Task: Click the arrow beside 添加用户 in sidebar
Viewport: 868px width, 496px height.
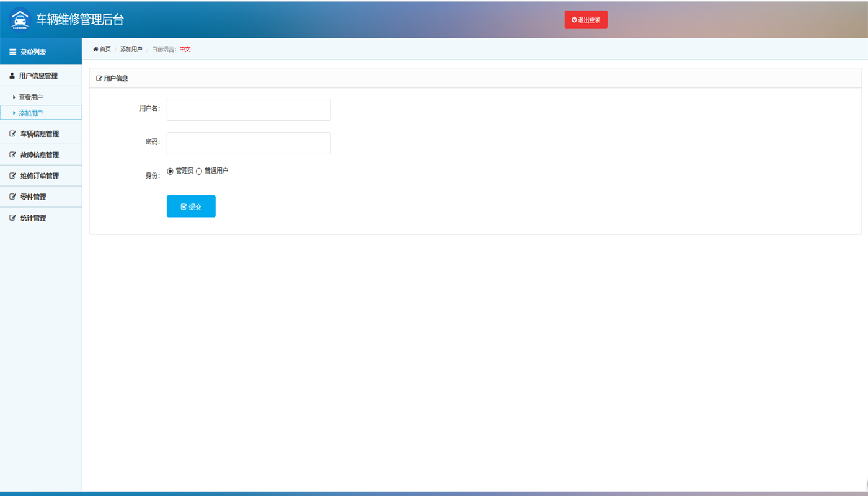Action: 14,113
